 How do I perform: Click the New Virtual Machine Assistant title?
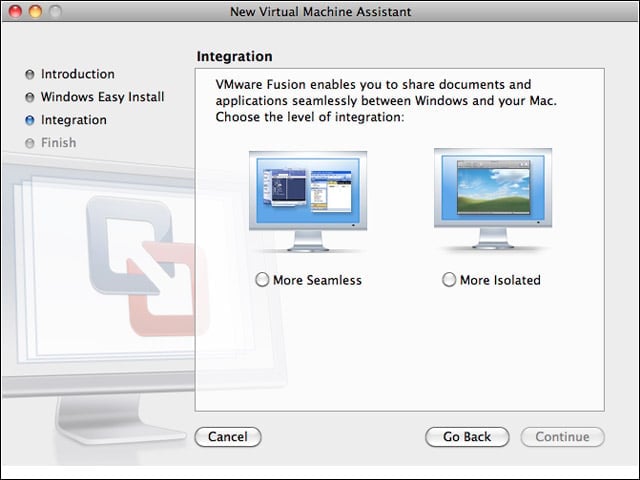coord(320,11)
